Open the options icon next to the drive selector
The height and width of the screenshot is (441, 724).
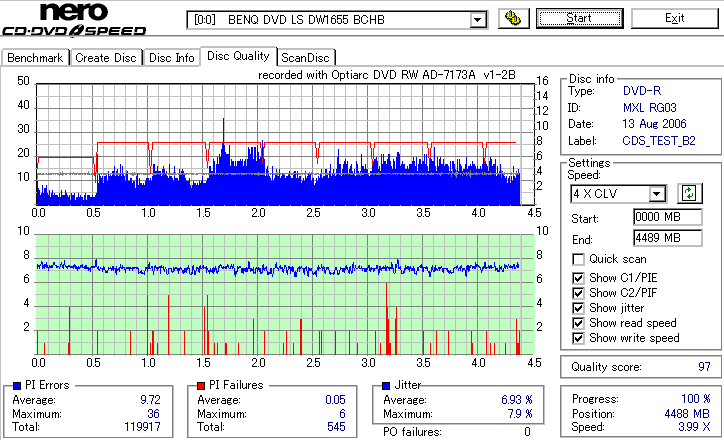click(513, 18)
